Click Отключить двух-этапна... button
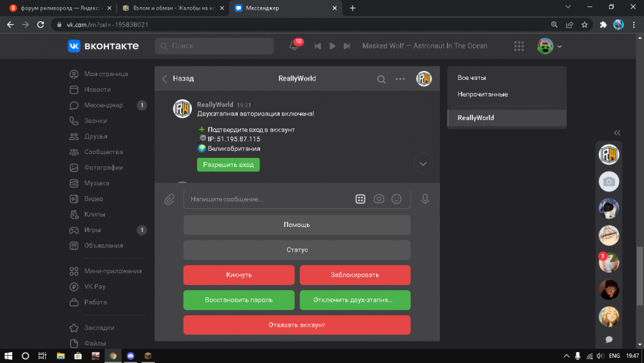Screen dimensions: 644x363 coord(355,300)
